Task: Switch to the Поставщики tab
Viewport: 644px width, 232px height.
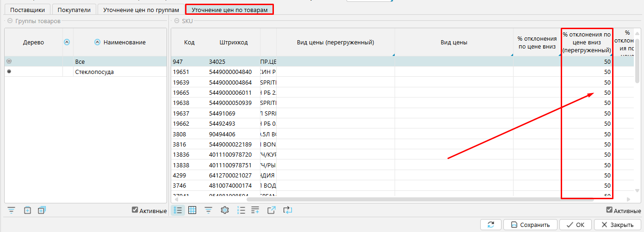Action: click(x=27, y=9)
